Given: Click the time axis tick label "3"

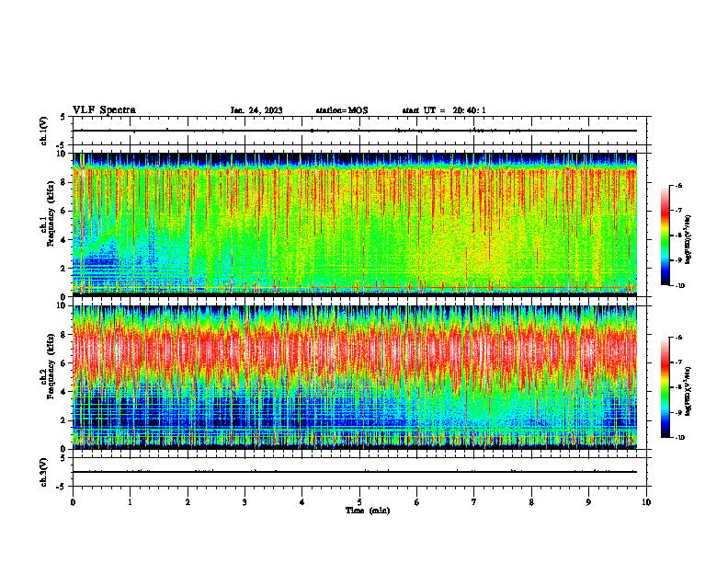Looking at the screenshot, I should pos(245,502).
